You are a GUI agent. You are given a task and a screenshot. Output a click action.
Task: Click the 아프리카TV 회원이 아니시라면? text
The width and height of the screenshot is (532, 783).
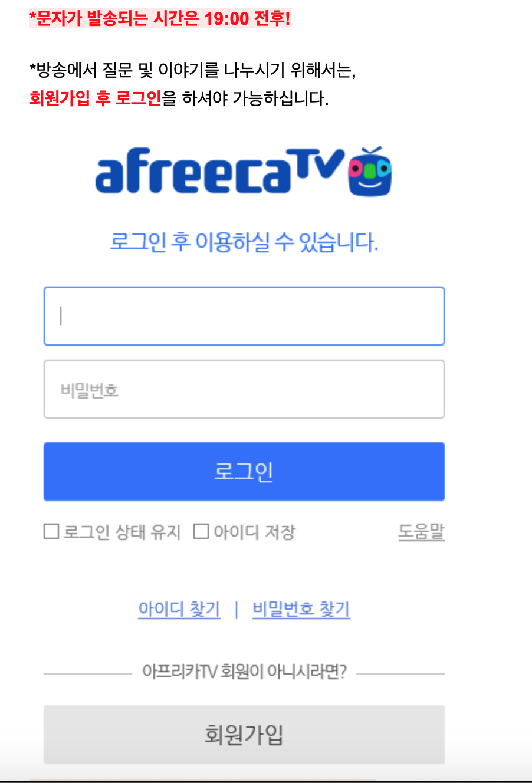(244, 672)
